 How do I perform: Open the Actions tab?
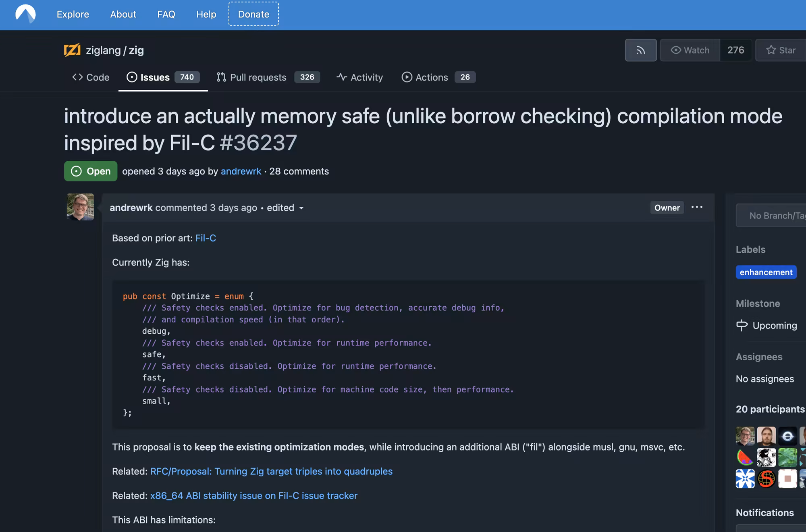coord(438,77)
